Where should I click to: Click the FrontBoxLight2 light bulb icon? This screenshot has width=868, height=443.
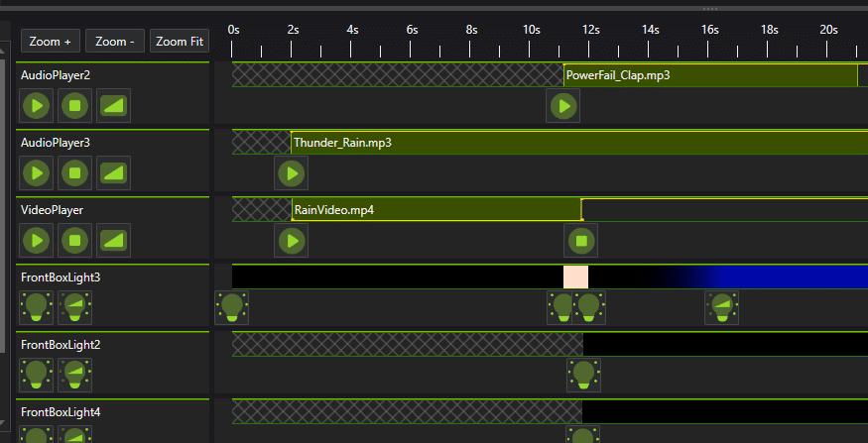coord(37,375)
